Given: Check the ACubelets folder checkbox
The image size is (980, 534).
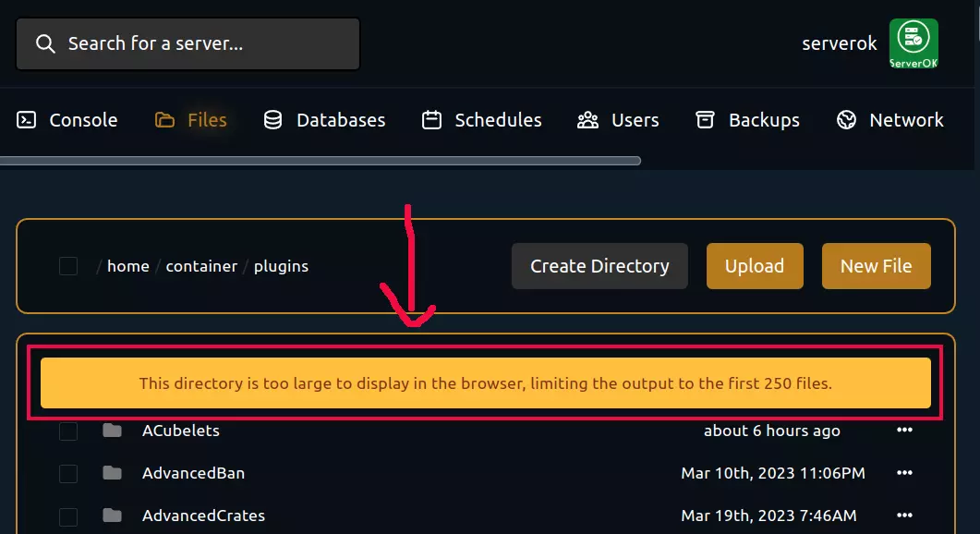Looking at the screenshot, I should pos(67,431).
